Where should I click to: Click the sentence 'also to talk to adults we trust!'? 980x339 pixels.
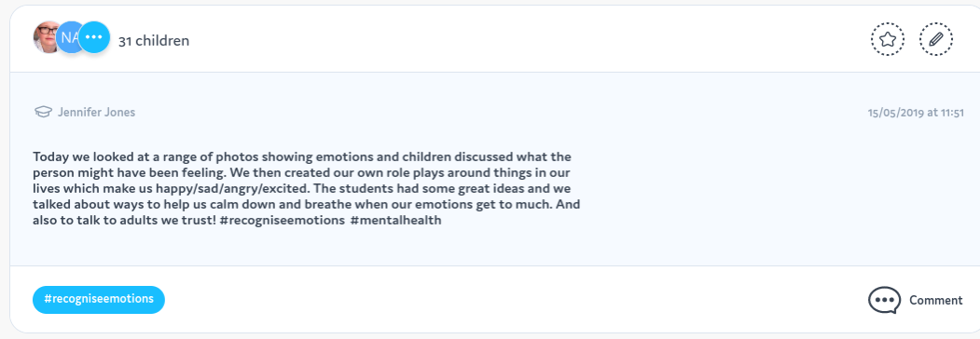coord(124,221)
